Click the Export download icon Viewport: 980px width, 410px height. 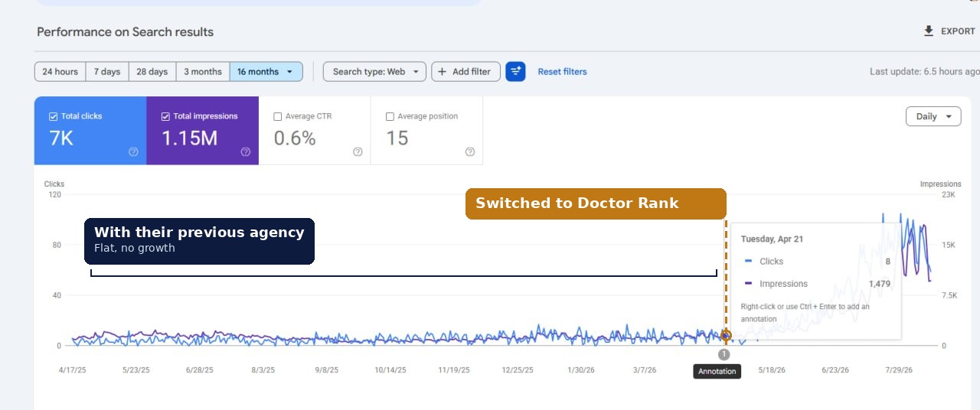pyautogui.click(x=929, y=31)
